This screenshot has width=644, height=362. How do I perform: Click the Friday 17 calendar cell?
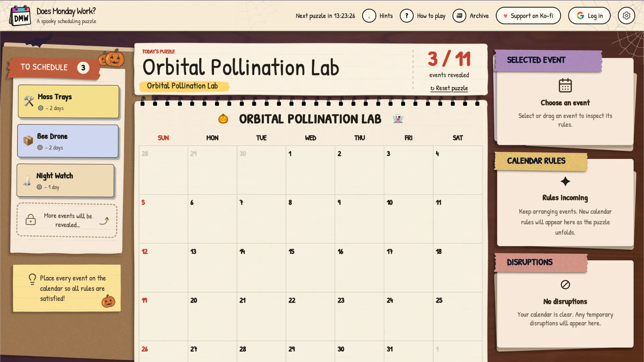[x=408, y=268]
